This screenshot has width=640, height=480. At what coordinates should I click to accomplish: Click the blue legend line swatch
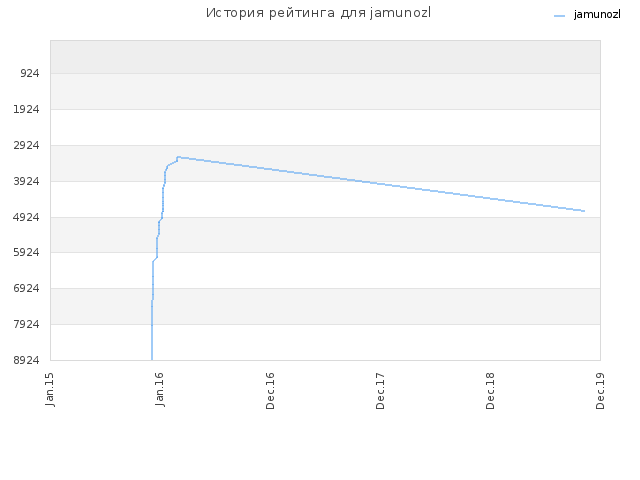click(560, 16)
